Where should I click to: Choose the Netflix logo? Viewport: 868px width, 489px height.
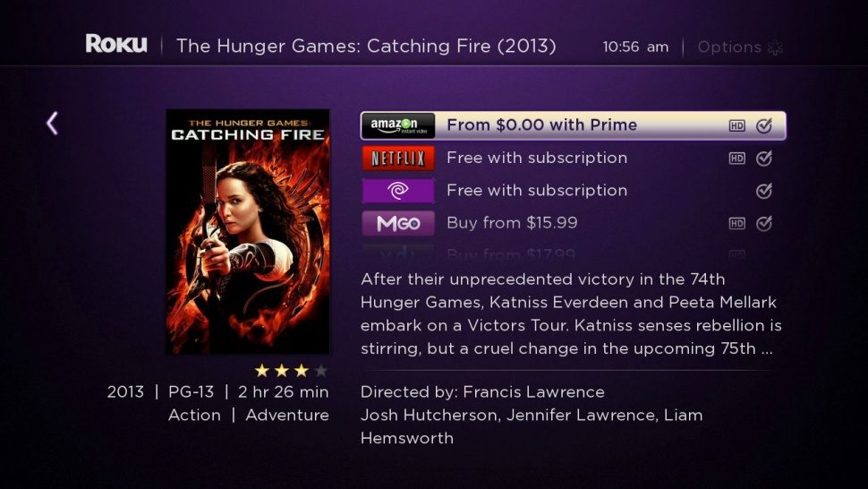coord(398,159)
